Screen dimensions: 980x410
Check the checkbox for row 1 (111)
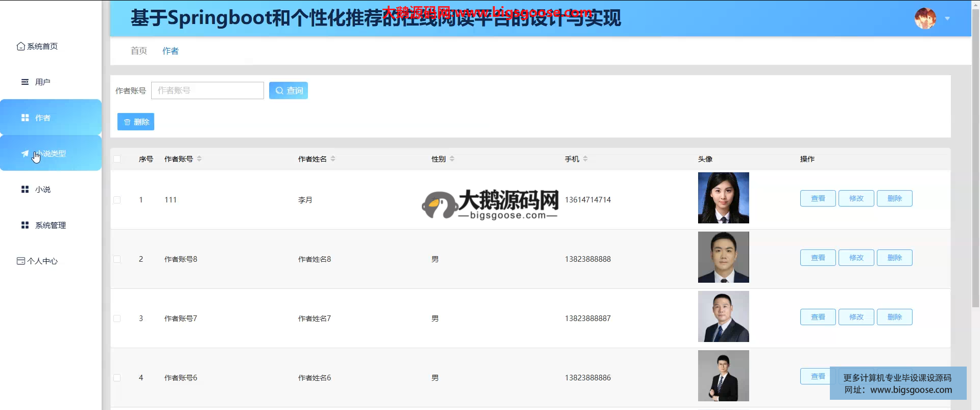coord(117,200)
